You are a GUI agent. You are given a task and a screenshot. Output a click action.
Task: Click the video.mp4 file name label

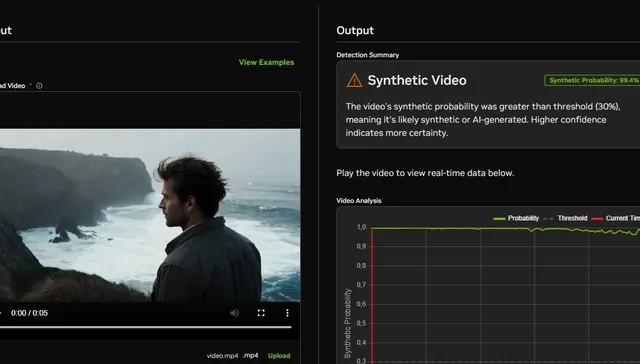(222, 356)
